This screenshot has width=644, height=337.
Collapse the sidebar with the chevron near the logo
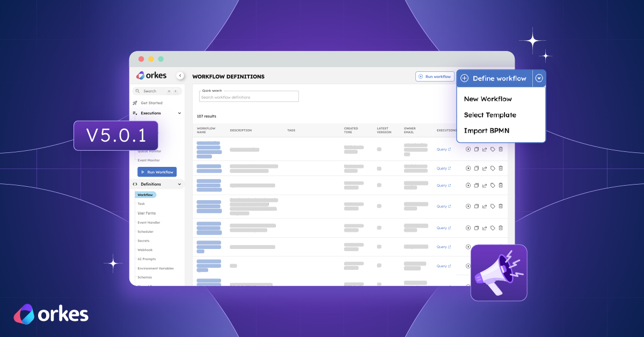pyautogui.click(x=179, y=76)
